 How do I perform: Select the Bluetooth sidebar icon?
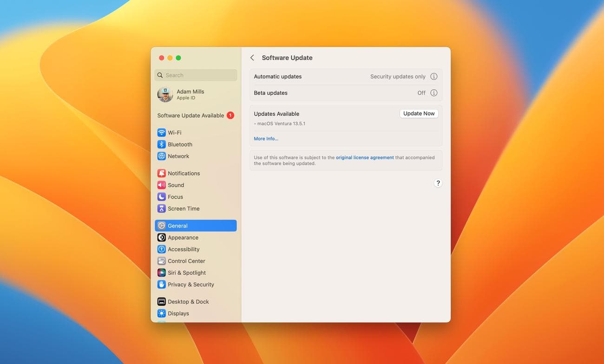[161, 144]
